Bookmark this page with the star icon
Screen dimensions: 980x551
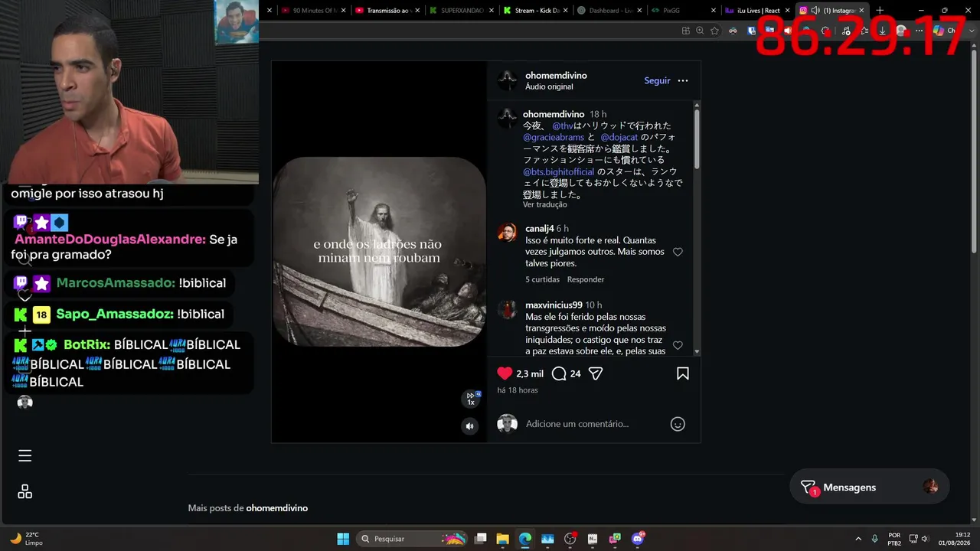(714, 31)
